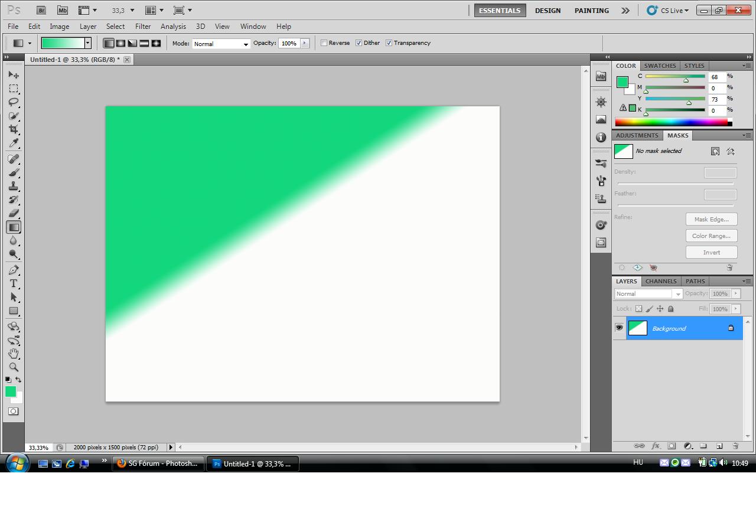Viewport: 756px width, 532px height.
Task: Click the Opacity value input field
Action: [x=289, y=43]
